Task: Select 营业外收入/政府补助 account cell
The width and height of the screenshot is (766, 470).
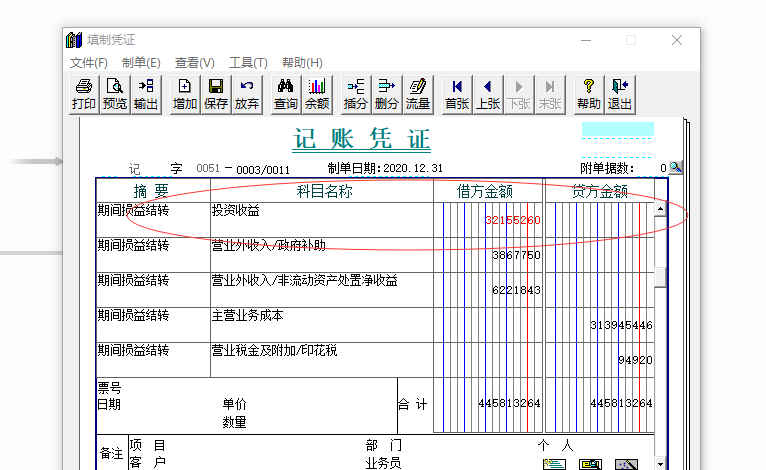Action: click(x=322, y=255)
